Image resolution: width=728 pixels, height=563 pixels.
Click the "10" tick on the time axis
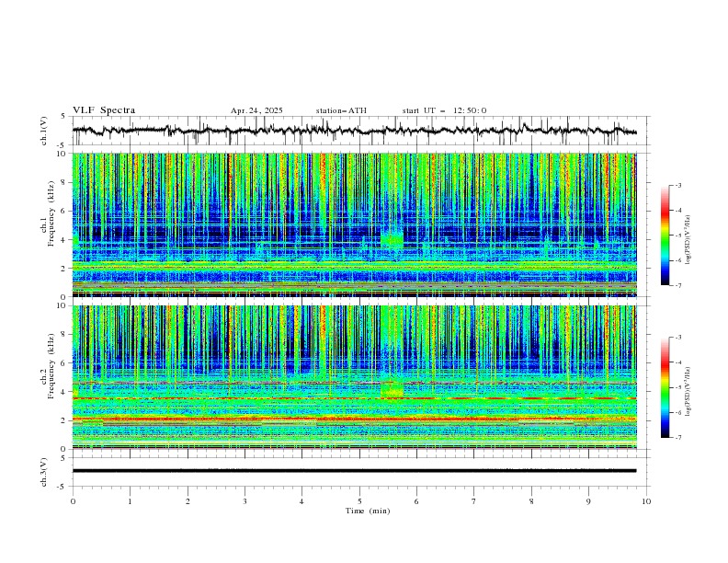click(x=646, y=501)
